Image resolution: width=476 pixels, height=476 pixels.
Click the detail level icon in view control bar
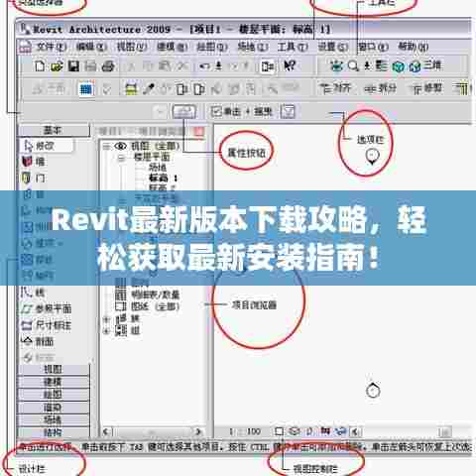coord(279,431)
